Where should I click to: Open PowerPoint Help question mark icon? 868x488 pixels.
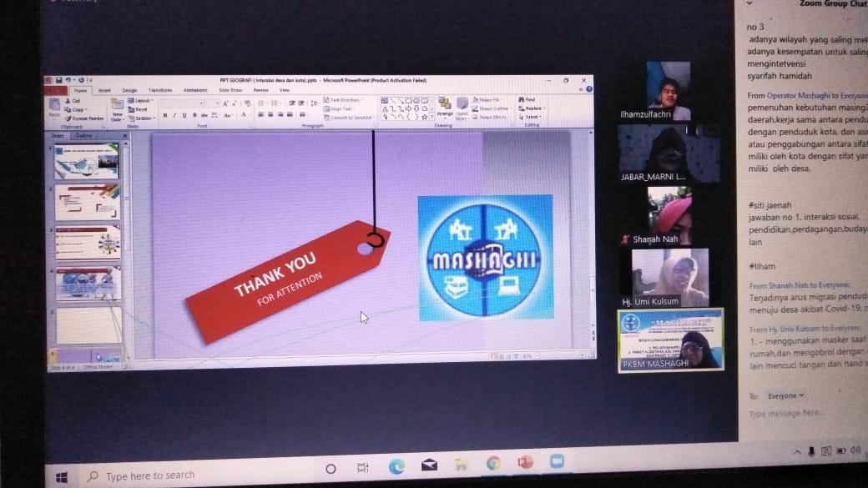(x=589, y=88)
